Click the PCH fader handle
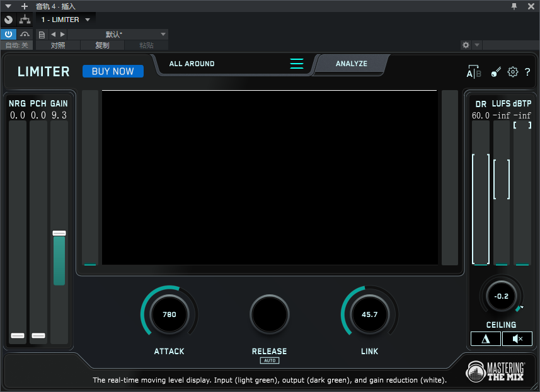 point(38,335)
